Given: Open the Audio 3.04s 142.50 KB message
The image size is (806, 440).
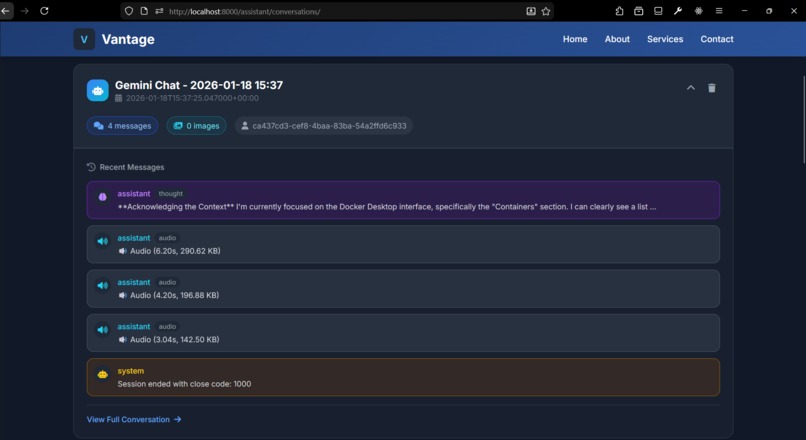Looking at the screenshot, I should [403, 333].
